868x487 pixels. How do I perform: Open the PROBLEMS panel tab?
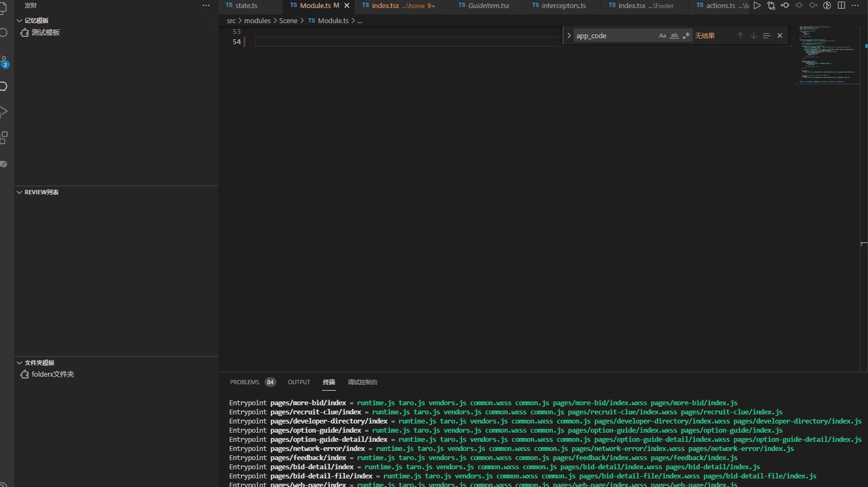point(245,382)
